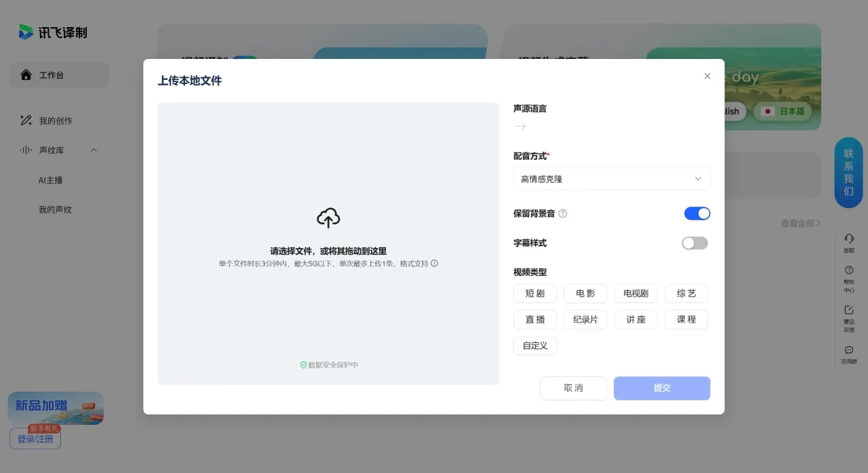The image size is (868, 473).
Task: Enable the 字幕样式 switch
Action: (695, 243)
